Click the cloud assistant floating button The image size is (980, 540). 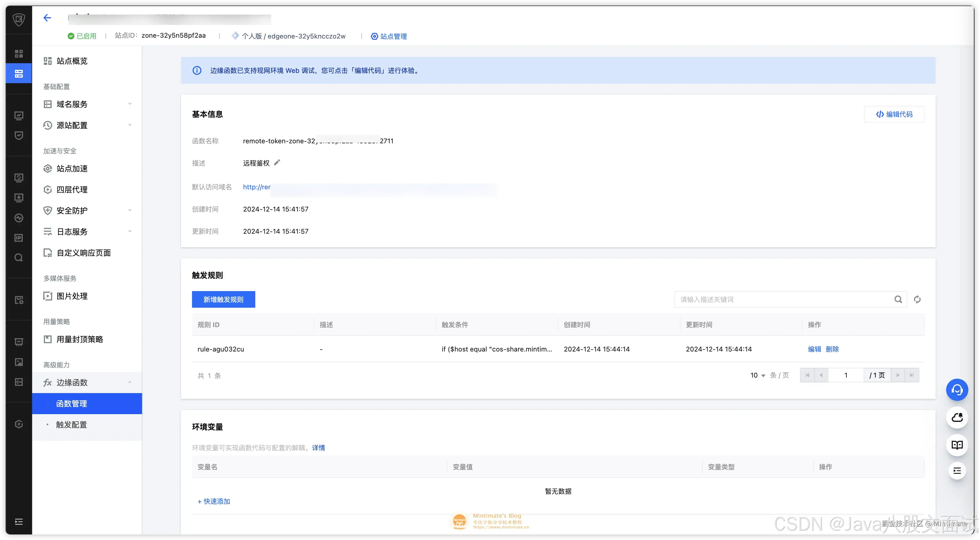[957, 418]
